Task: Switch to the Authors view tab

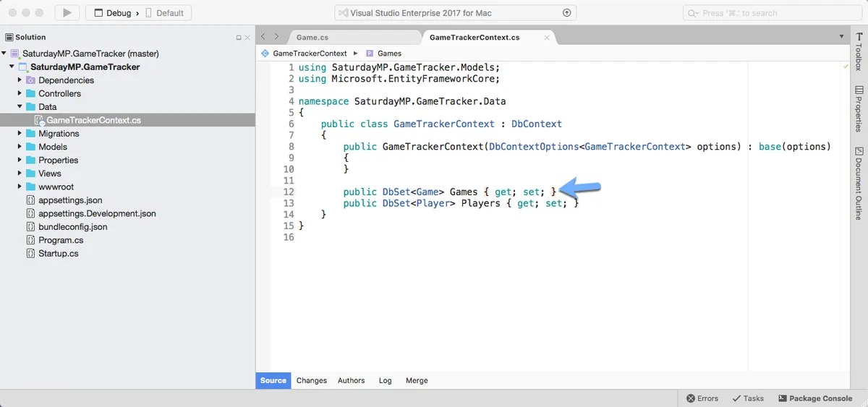Action: coord(352,380)
